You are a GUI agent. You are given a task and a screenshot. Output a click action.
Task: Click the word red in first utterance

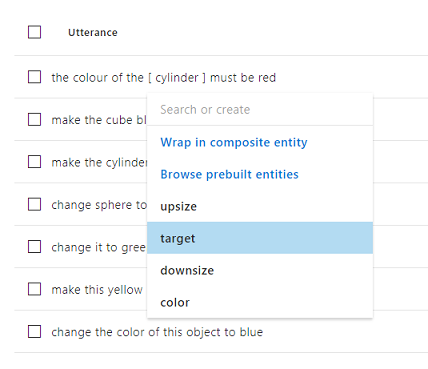267,78
